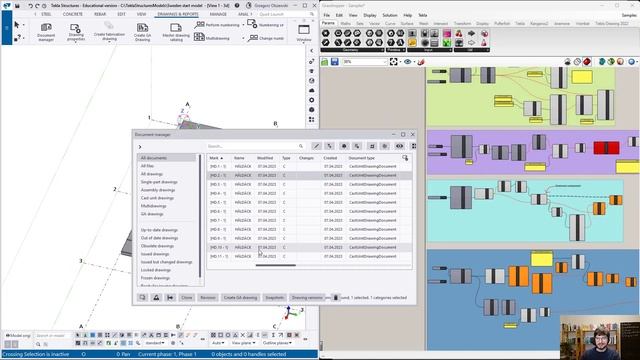This screenshot has height=360, width=640.
Task: Click Tekla save icon in title bar
Action: click(x=17, y=6)
